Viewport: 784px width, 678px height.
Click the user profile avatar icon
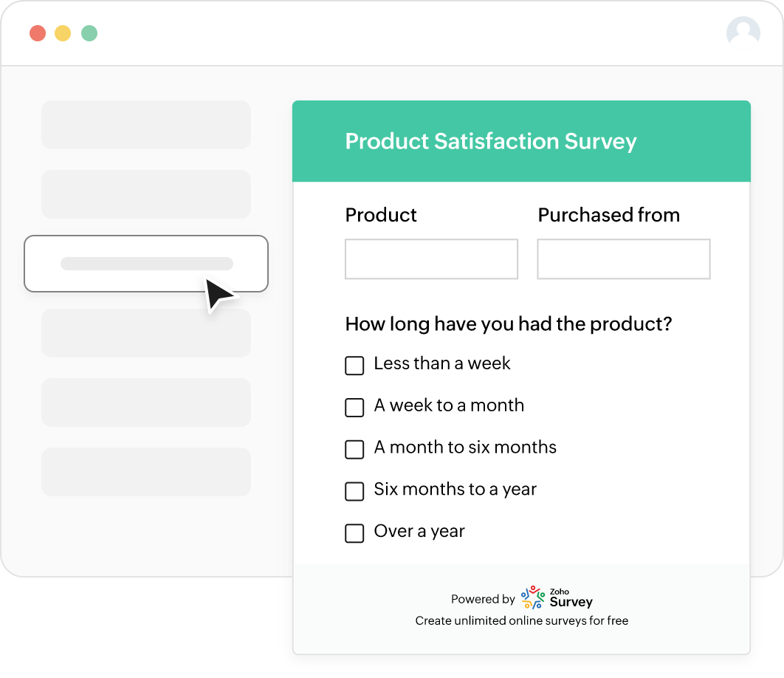click(x=743, y=32)
